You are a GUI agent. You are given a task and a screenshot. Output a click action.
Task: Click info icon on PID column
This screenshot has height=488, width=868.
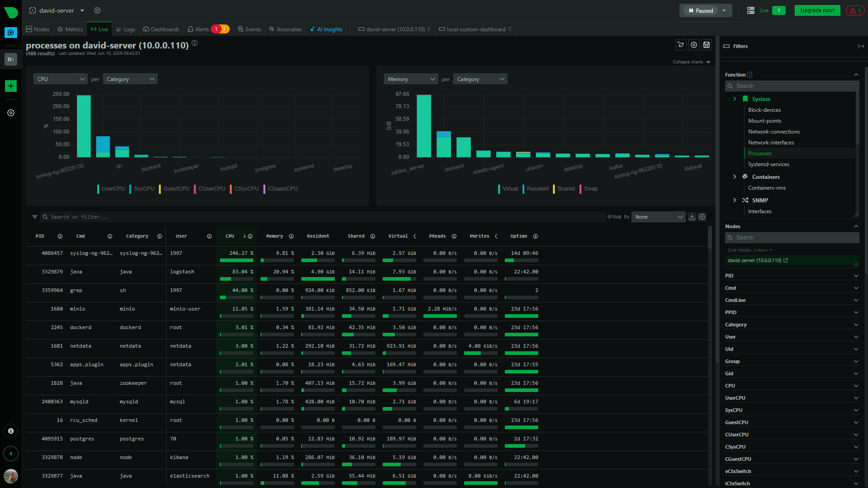60,236
